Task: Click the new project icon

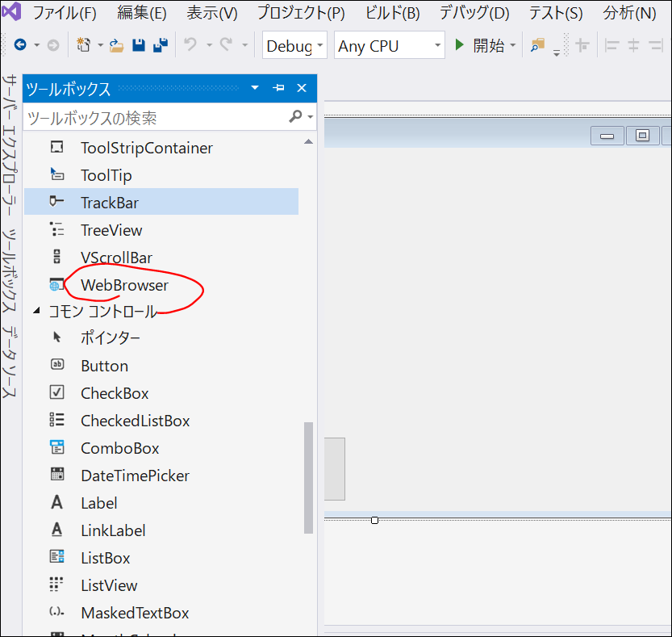Action: [x=84, y=44]
